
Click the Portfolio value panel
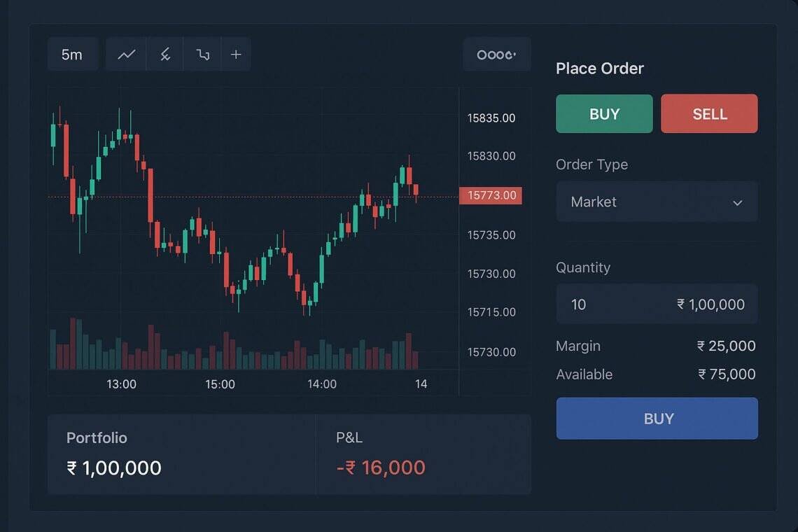pyautogui.click(x=181, y=454)
